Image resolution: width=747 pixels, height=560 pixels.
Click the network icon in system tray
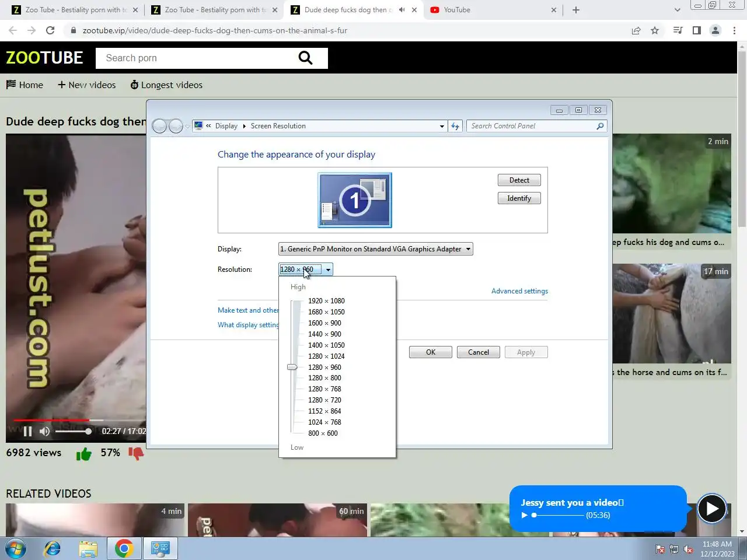[x=674, y=549]
